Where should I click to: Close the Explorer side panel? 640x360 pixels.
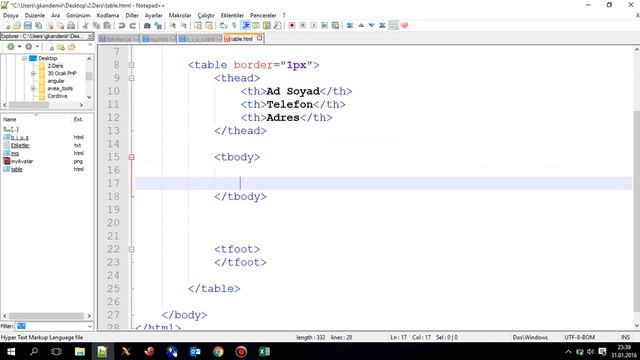[90, 37]
